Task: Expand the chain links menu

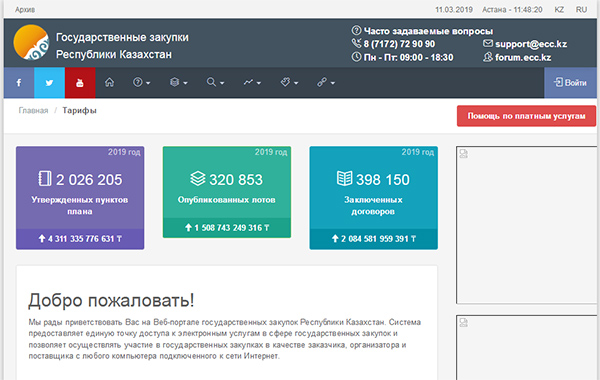Action: point(326,82)
